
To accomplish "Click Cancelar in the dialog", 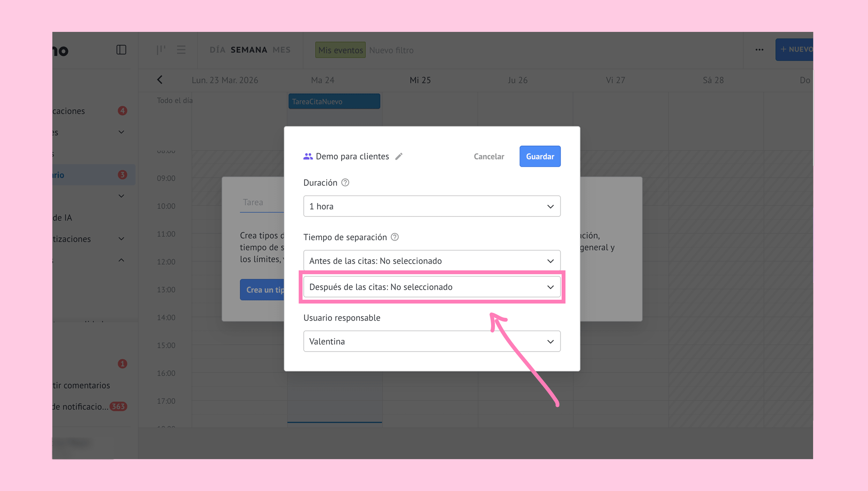I will [x=489, y=157].
